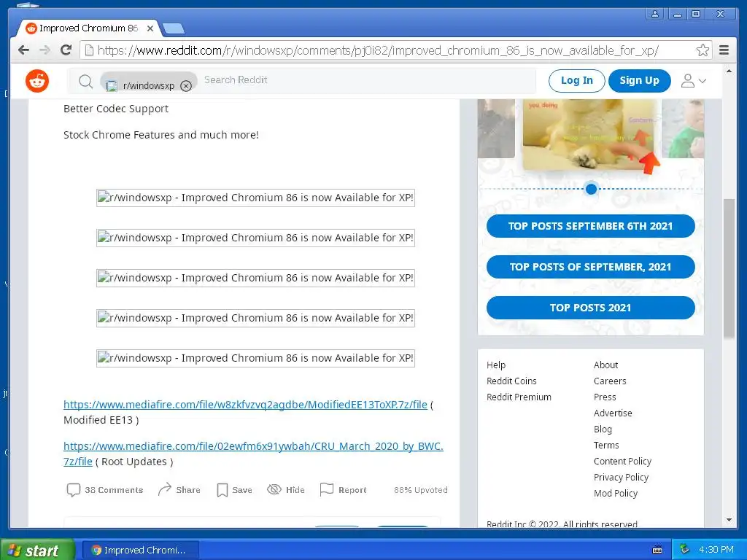Open the Reddit Coins link
Image resolution: width=747 pixels, height=560 pixels.
tap(511, 381)
